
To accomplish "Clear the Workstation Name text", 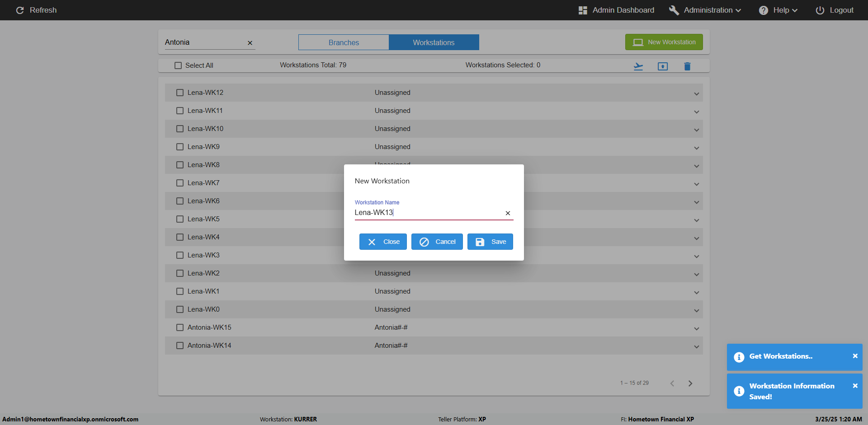I will point(508,213).
